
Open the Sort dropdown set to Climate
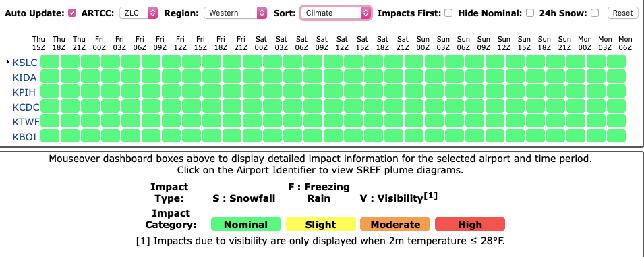click(x=336, y=13)
